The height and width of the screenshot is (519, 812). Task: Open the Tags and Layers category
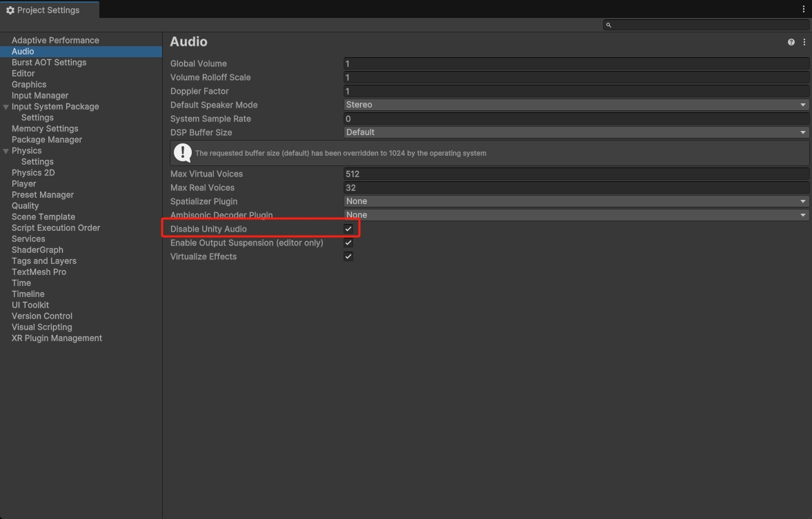(44, 261)
